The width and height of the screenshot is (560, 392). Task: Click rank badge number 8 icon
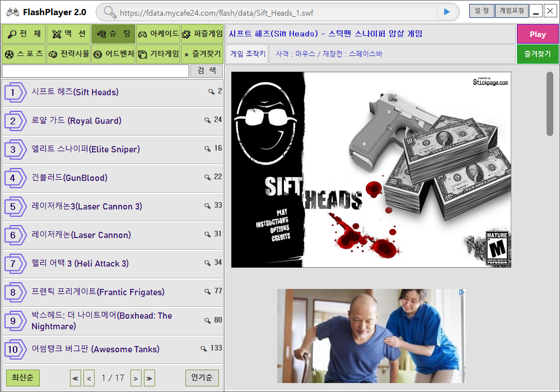15,292
